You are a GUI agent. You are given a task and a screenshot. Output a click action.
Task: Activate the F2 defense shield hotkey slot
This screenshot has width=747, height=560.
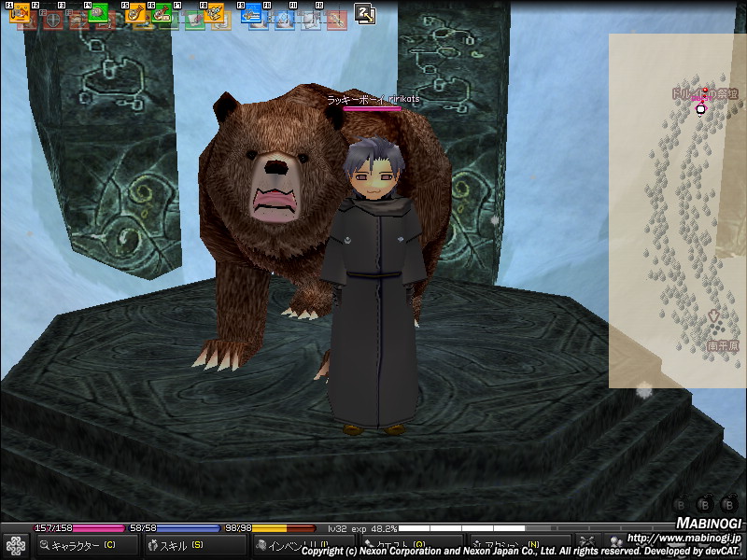[53, 20]
